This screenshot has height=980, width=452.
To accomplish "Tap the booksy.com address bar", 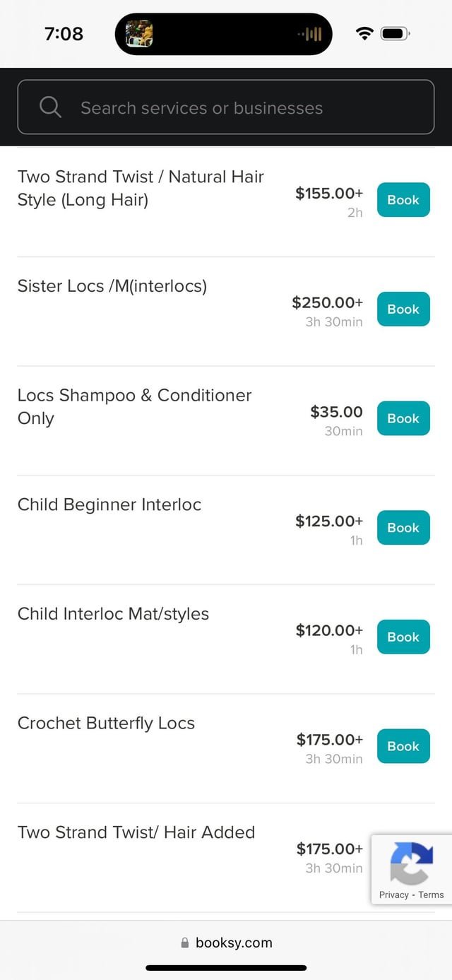I will pyautogui.click(x=233, y=943).
